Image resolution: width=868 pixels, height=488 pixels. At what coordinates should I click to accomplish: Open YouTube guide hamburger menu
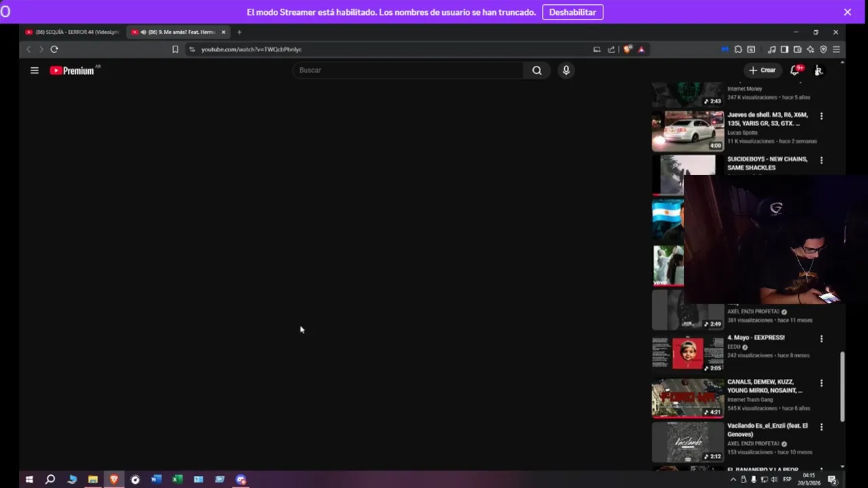pyautogui.click(x=35, y=70)
